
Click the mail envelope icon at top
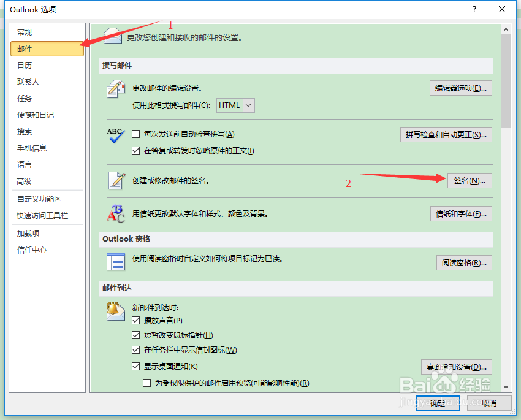click(x=113, y=35)
